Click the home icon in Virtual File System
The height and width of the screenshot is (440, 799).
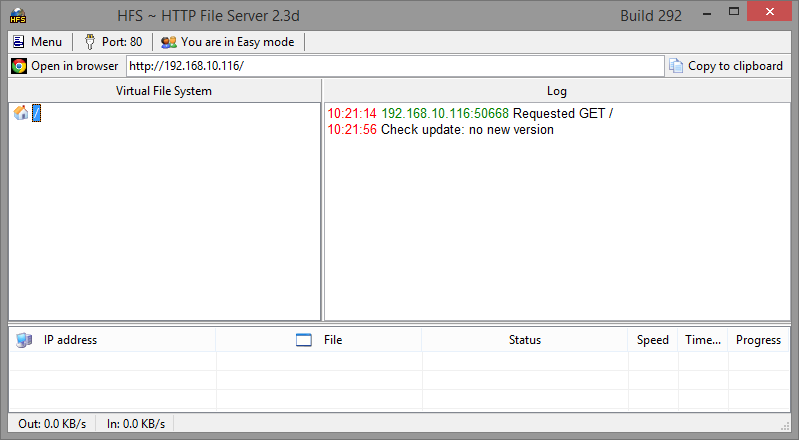pyautogui.click(x=21, y=113)
